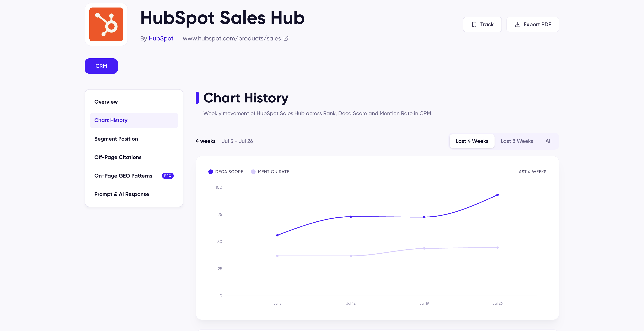Click the 'Jul 5 – Jul 26' date range
The height and width of the screenshot is (331, 644).
pos(237,141)
